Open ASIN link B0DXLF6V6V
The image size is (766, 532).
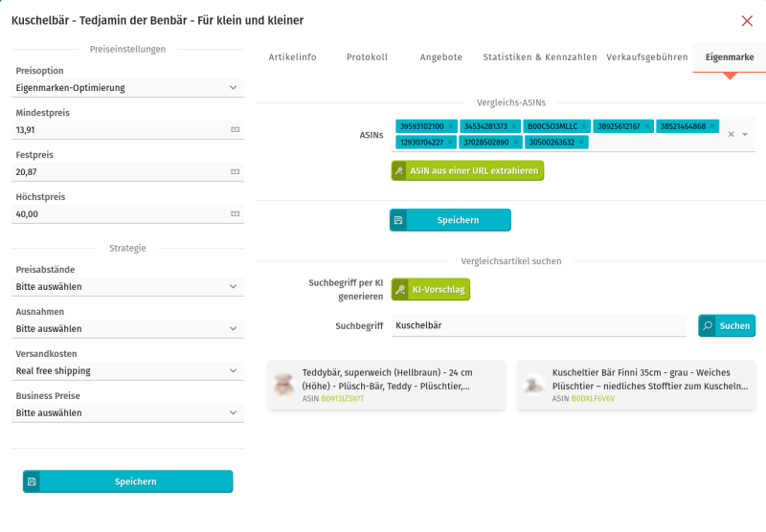(593, 399)
